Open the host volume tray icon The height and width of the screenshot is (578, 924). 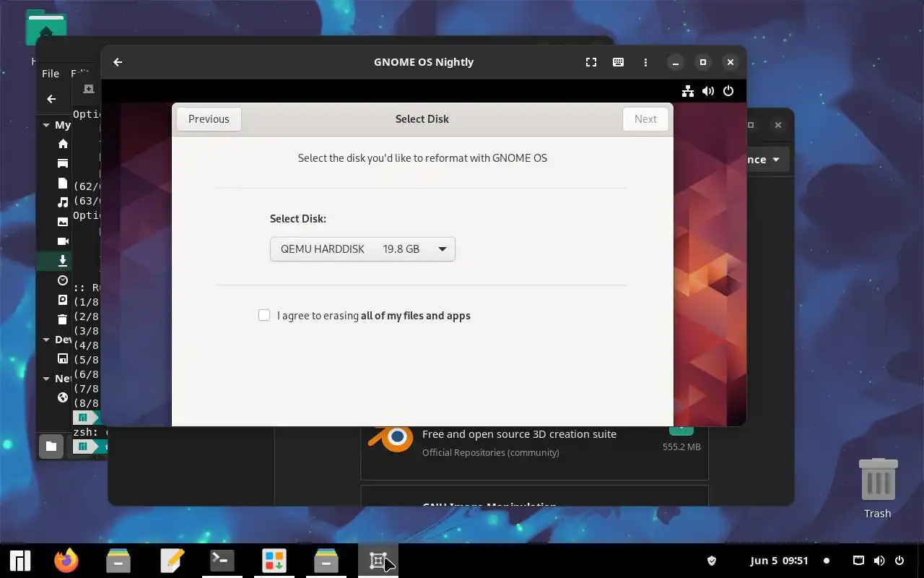click(879, 561)
